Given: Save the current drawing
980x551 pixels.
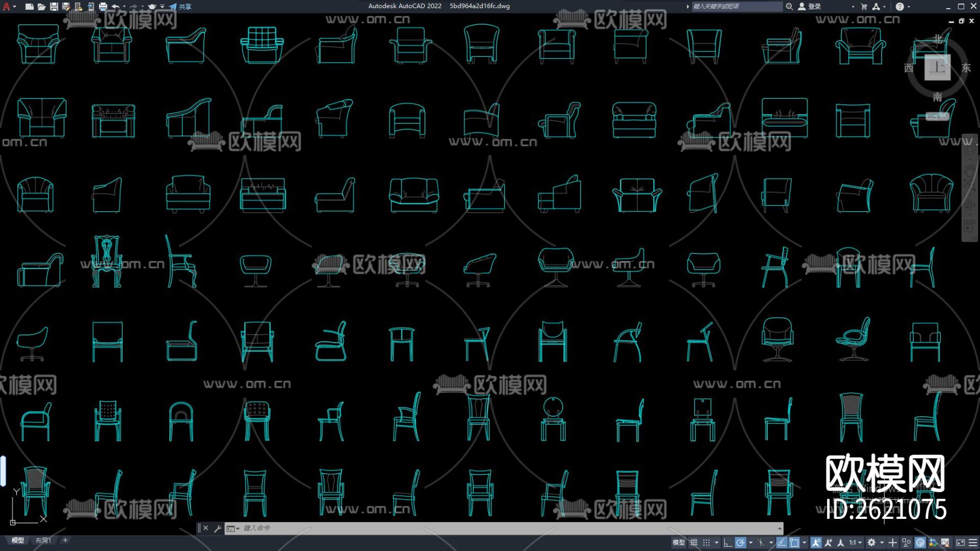Looking at the screenshot, I should 54,7.
